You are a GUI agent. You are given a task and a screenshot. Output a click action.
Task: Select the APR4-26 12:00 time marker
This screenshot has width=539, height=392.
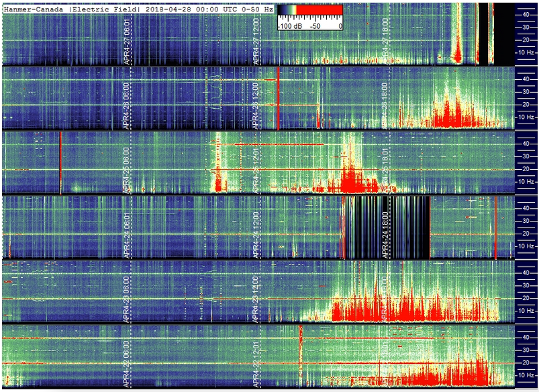click(256, 105)
